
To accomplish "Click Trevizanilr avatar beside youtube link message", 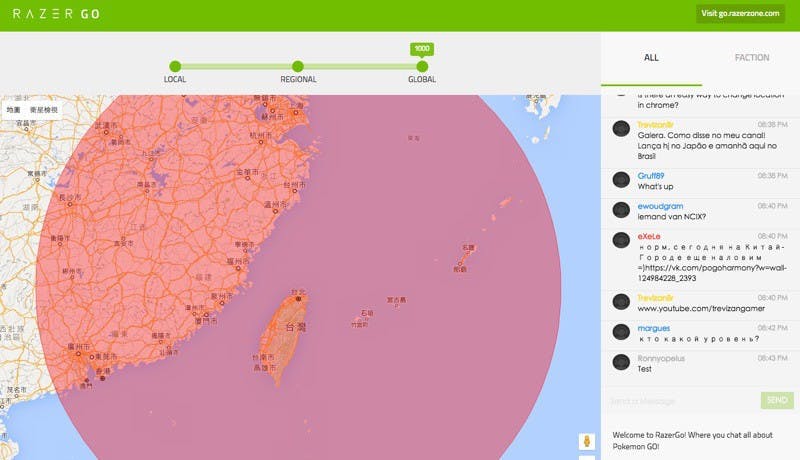I will point(621,302).
